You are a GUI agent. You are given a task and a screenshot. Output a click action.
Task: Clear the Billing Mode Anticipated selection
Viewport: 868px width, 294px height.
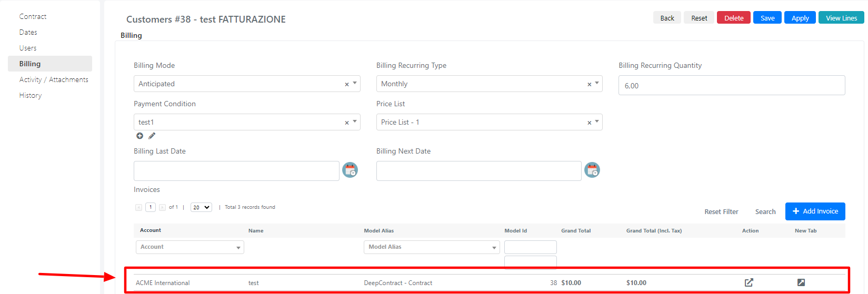(x=347, y=84)
